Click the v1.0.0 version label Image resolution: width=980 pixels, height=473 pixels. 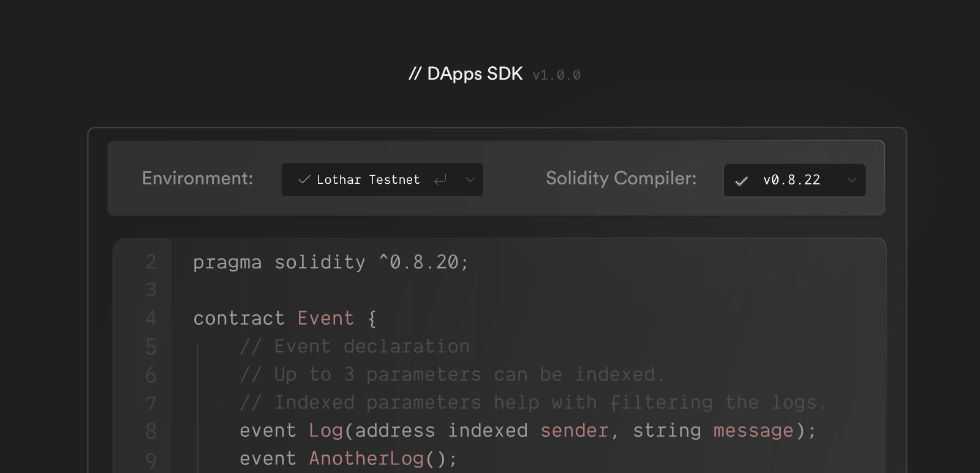click(556, 75)
